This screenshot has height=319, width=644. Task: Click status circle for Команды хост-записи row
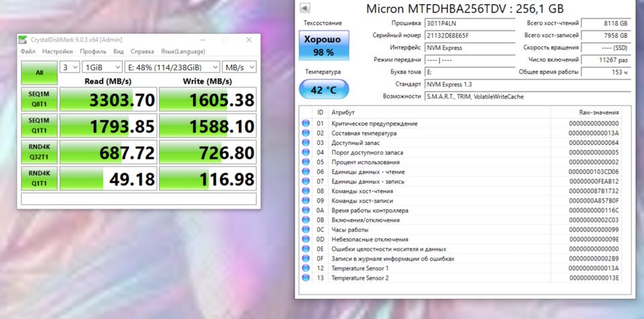[x=306, y=201]
